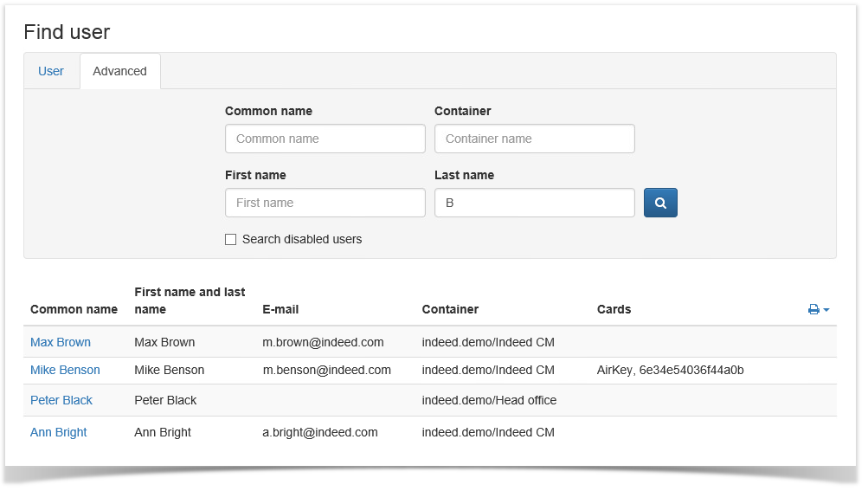Click the Container column header
Screen dimensions: 868x491
pos(450,309)
